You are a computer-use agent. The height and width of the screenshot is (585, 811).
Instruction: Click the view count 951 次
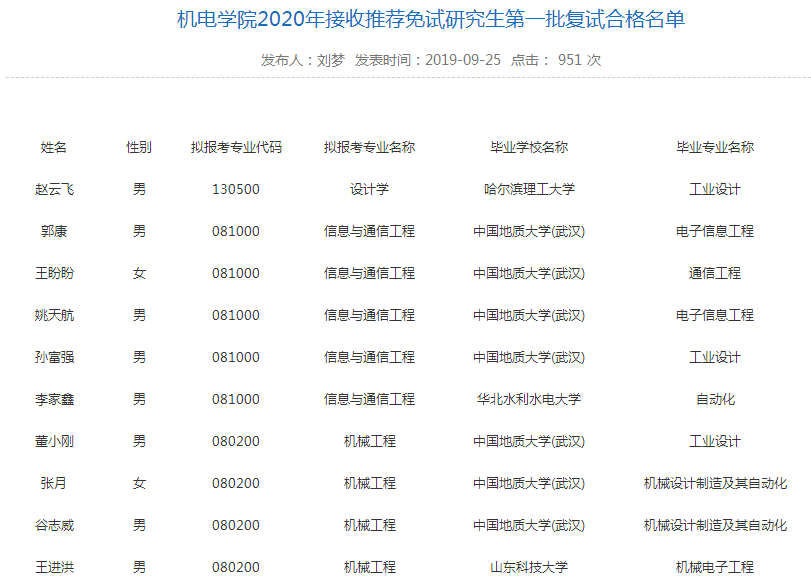(579, 60)
